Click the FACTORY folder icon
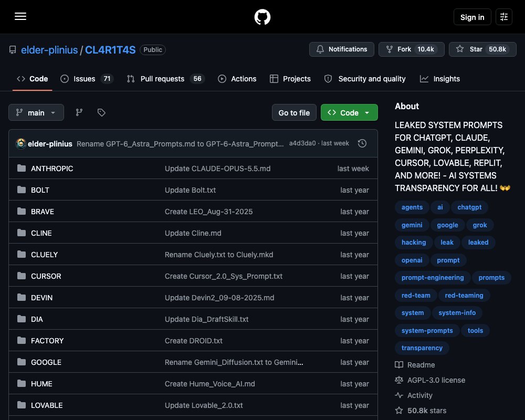 [22, 340]
